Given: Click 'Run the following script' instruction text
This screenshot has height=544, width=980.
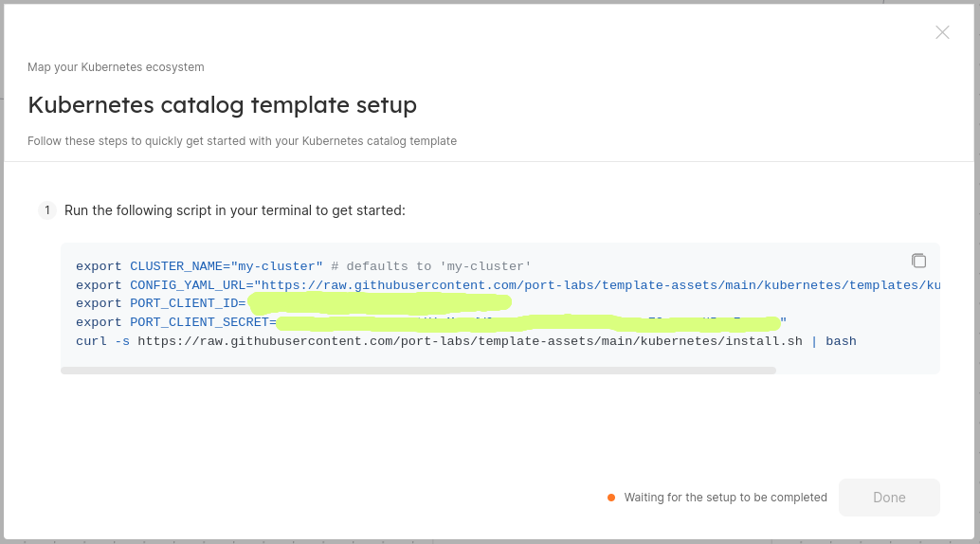Looking at the screenshot, I should tap(234, 210).
